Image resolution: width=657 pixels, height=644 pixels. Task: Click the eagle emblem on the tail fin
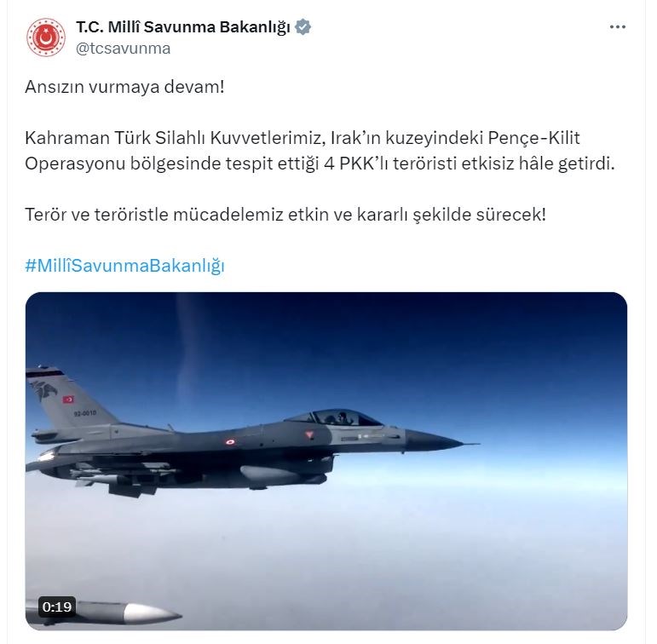pyautogui.click(x=44, y=389)
